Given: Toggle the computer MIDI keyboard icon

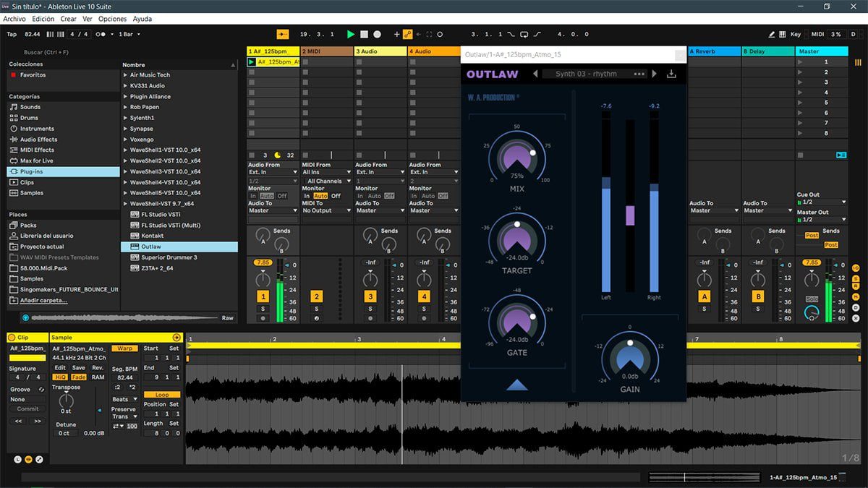Looking at the screenshot, I should coord(783,34).
